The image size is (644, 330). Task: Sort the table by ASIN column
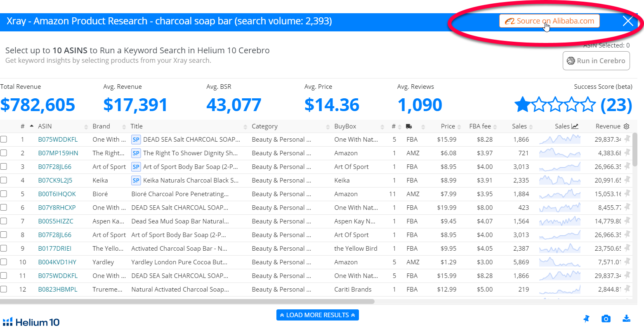pyautogui.click(x=45, y=126)
